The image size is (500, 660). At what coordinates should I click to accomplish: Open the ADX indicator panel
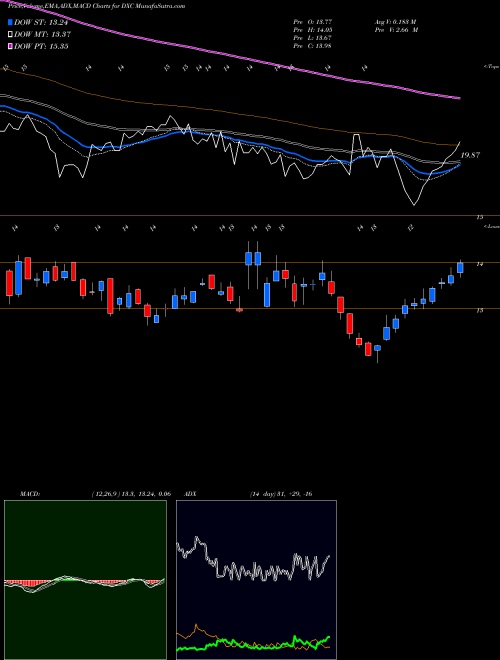pos(256,580)
